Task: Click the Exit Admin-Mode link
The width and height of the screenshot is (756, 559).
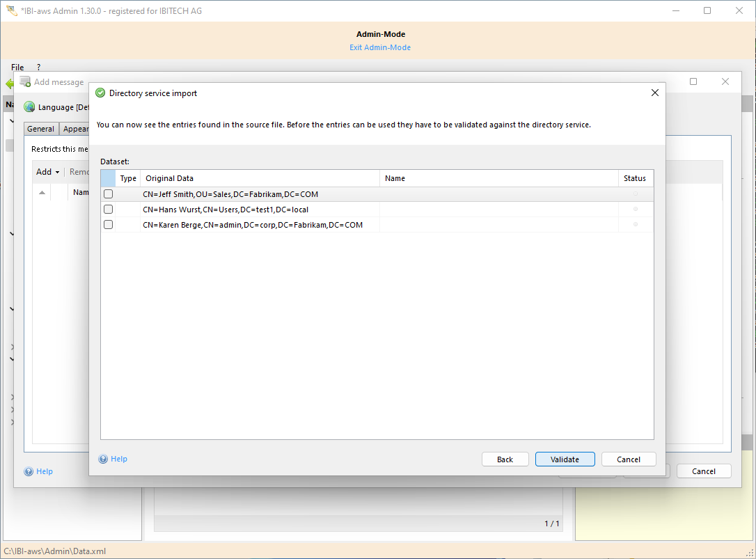Action: coord(379,47)
